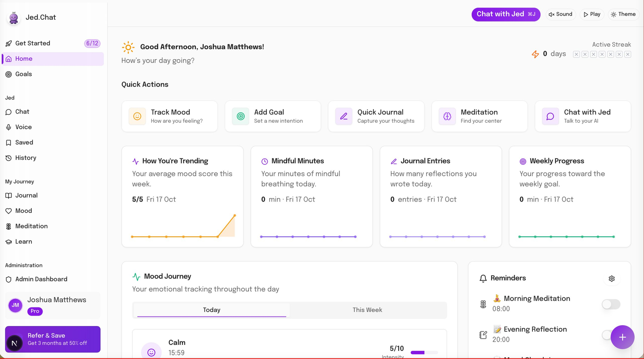Screen dimensions: 644x359
Task: Open Reminders settings gear icon
Action: 611,279
